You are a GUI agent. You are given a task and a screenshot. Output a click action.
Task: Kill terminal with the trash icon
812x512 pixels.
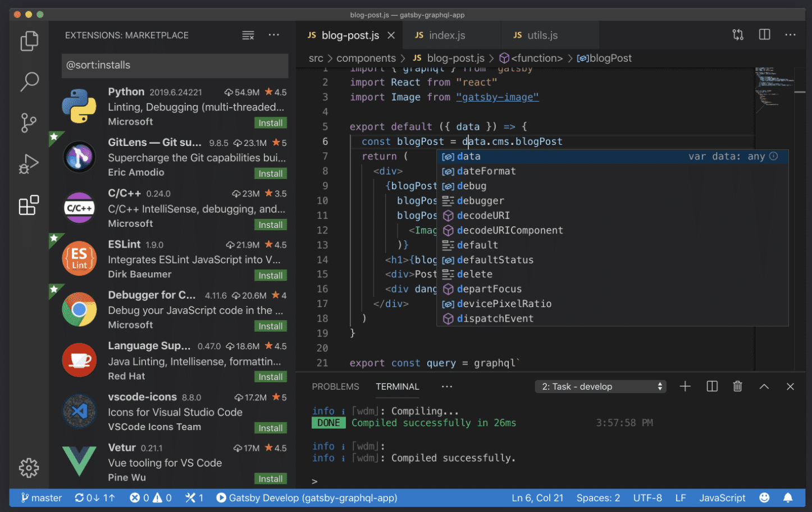737,386
